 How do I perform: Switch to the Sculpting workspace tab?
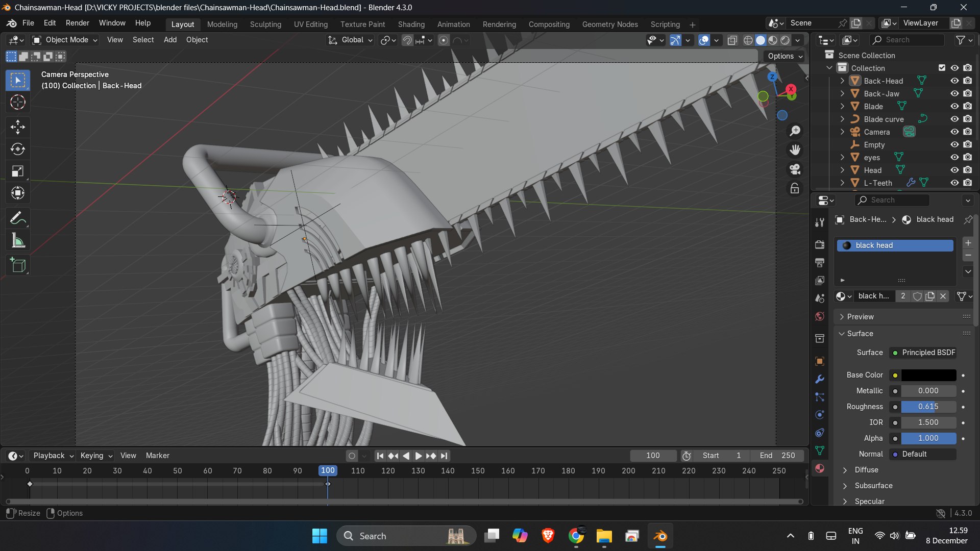click(265, 24)
